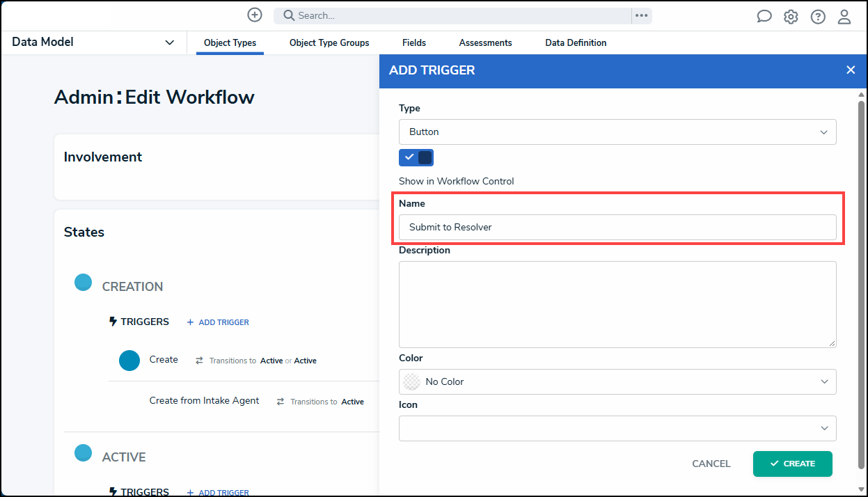This screenshot has width=868, height=497.
Task: Open the settings gear icon
Action: click(x=791, y=17)
